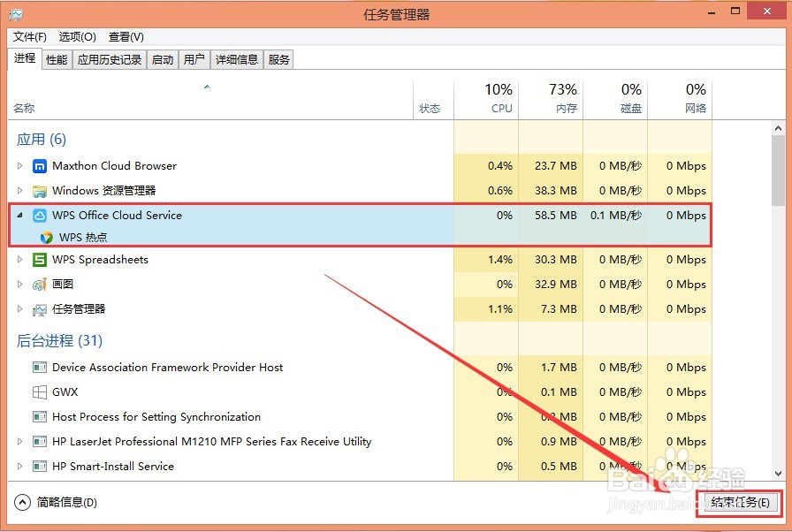
Task: Expand the WPS Spreadsheets row
Action: click(x=19, y=260)
